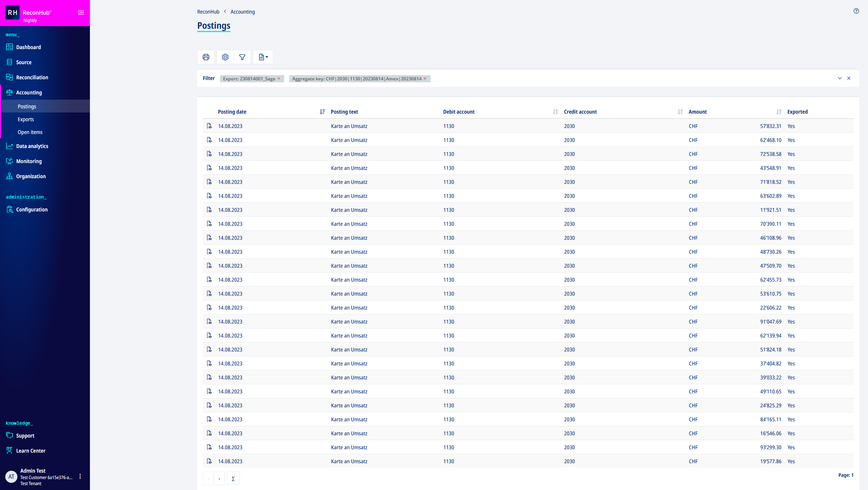868x490 pixels.
Task: Show sum totals with sigma button
Action: tap(233, 479)
